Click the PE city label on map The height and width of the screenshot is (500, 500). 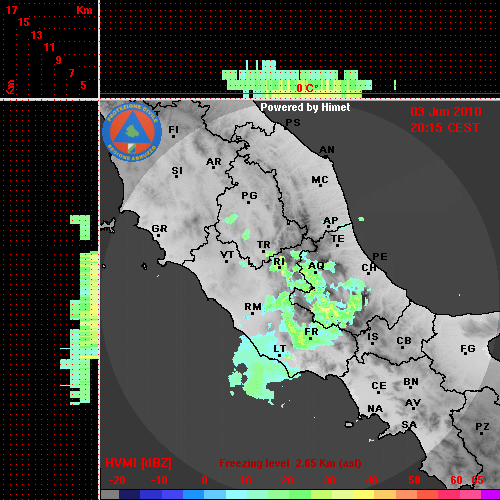(x=380, y=256)
